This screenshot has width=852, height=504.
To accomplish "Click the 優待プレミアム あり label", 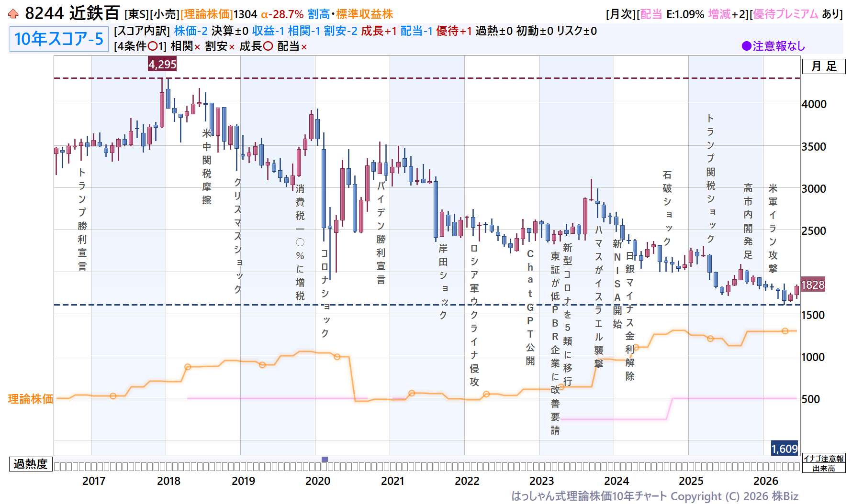I will coord(796,14).
